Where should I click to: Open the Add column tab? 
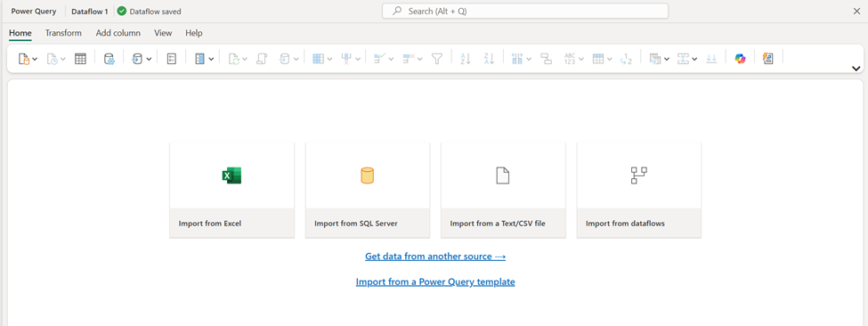(118, 33)
